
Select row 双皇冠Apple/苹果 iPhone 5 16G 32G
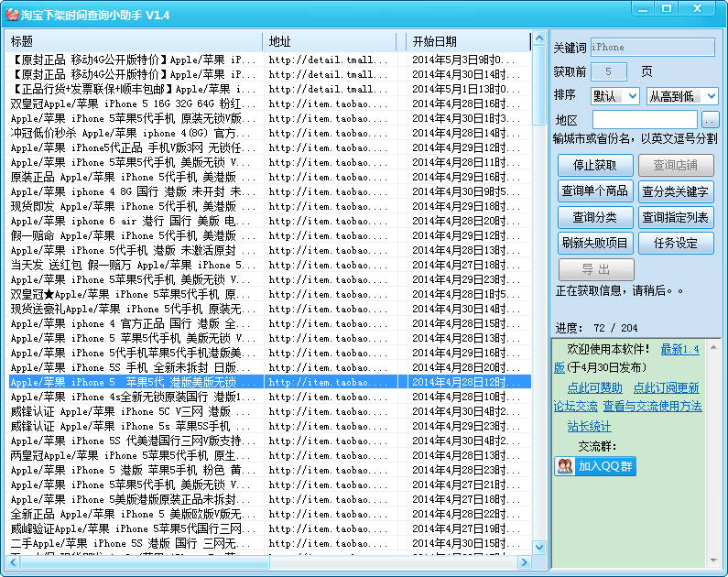tap(270, 103)
